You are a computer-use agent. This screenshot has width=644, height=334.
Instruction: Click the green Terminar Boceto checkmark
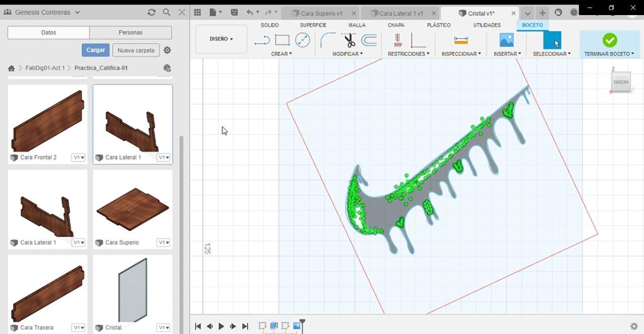click(610, 40)
